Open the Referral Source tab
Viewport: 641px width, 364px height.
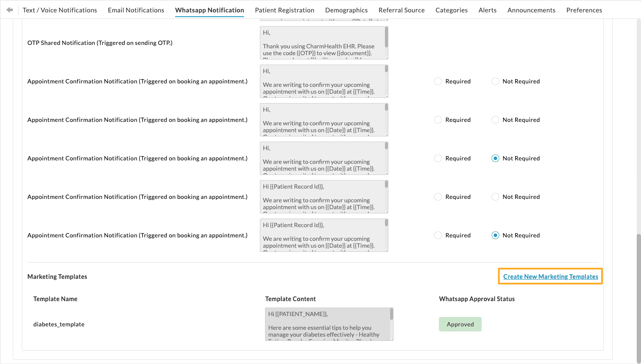point(401,10)
